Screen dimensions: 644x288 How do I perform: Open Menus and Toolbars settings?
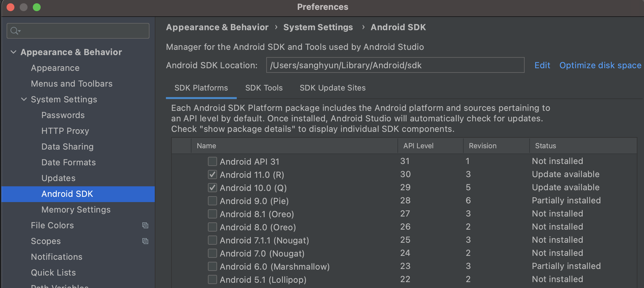[x=72, y=84]
